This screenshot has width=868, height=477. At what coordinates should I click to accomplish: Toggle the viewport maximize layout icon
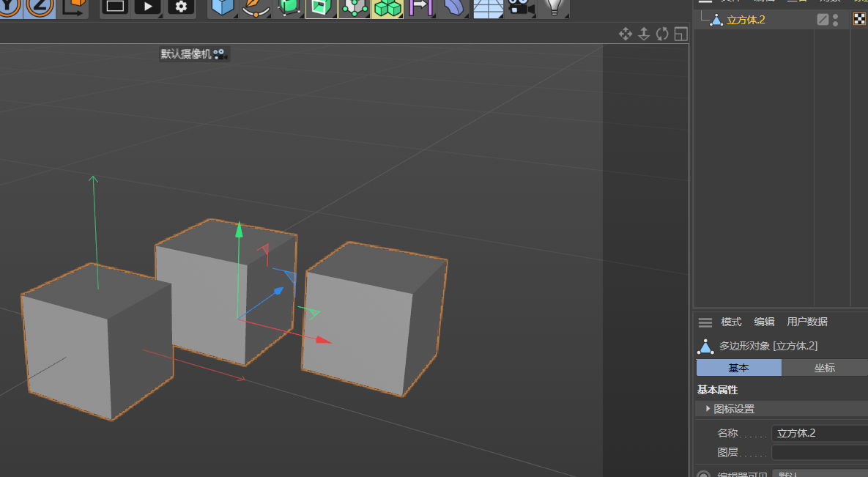pos(681,34)
